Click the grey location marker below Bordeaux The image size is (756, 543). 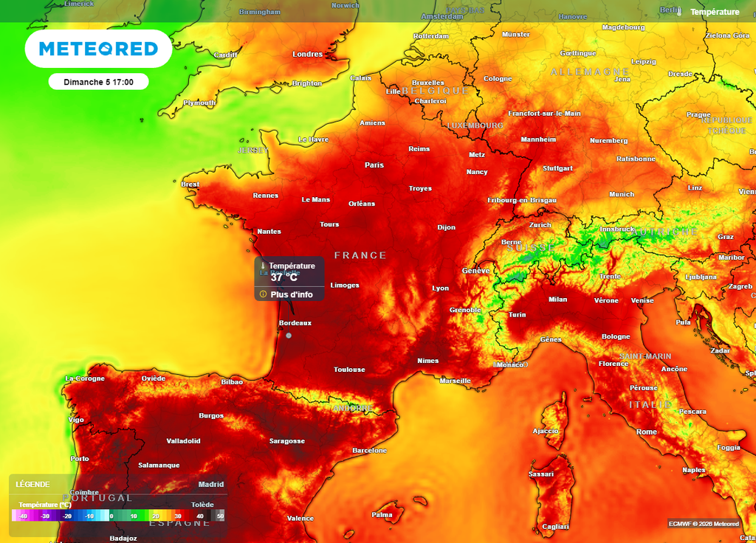click(x=289, y=336)
